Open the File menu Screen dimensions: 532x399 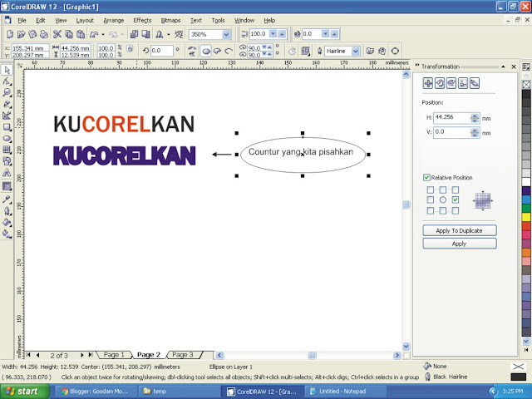coord(22,20)
